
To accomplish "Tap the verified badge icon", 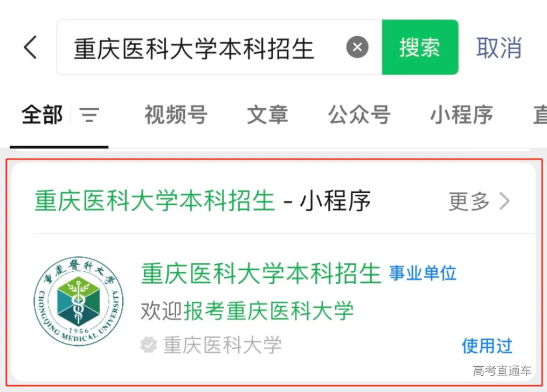I will pyautogui.click(x=149, y=345).
